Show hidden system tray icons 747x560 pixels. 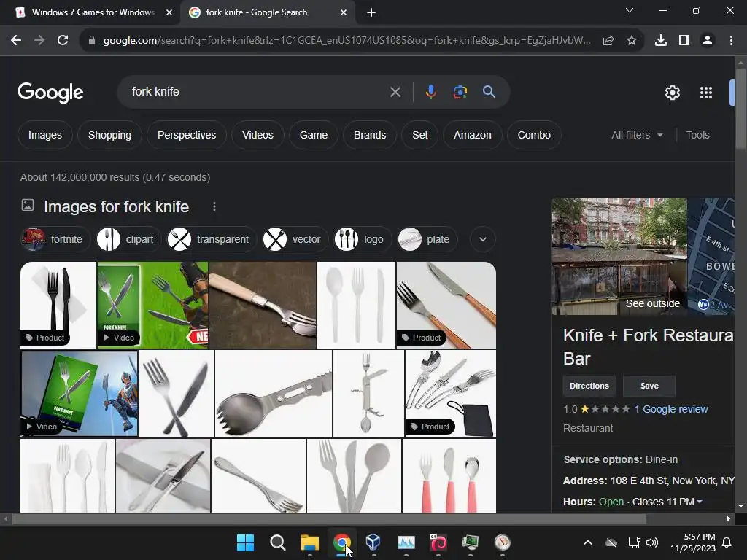click(x=588, y=542)
